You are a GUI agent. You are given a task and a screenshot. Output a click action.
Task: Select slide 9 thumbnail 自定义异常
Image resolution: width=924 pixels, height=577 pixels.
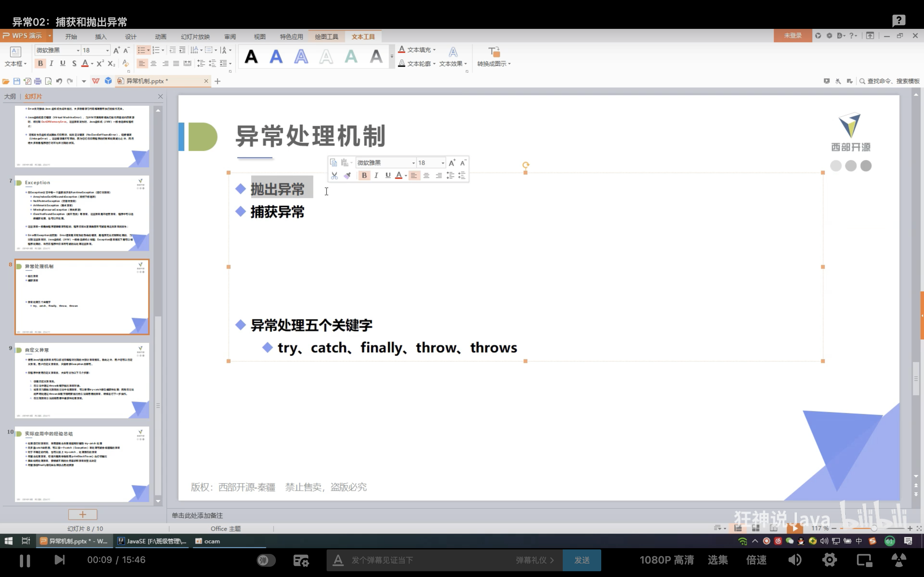coord(82,380)
